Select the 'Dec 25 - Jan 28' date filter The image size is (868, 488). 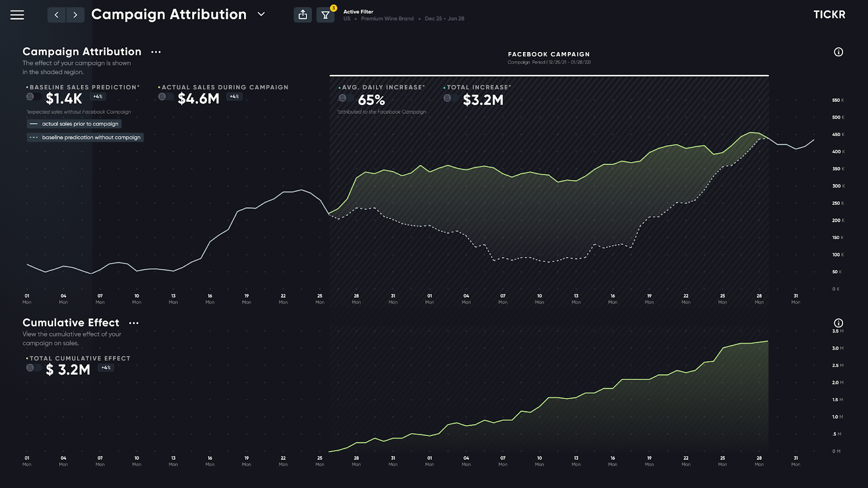pyautogui.click(x=444, y=19)
